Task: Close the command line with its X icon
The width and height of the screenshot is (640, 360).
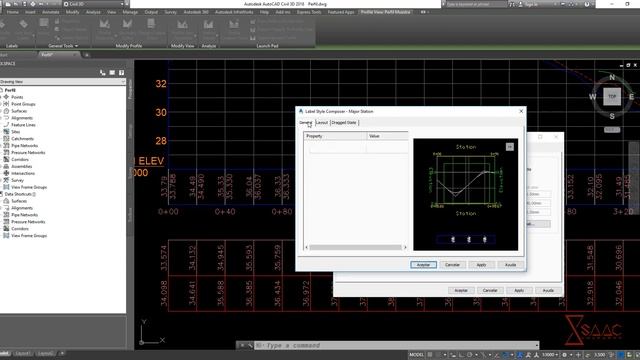Action: click(242, 345)
